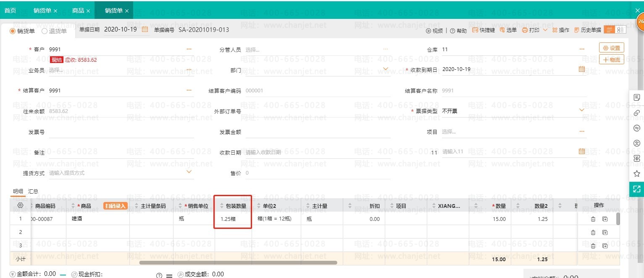Click the 选单 toolbar item
This screenshot has width=644, height=278.
pos(508,30)
